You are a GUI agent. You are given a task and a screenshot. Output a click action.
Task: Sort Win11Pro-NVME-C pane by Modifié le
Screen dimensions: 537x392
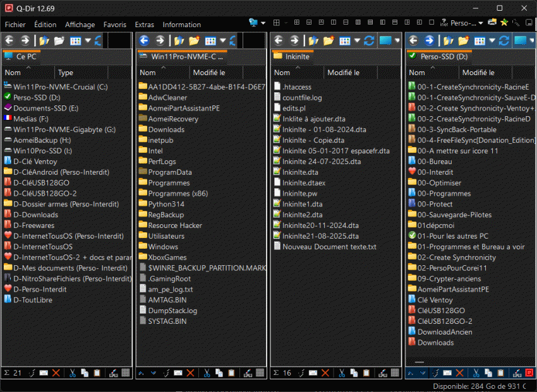(216, 73)
